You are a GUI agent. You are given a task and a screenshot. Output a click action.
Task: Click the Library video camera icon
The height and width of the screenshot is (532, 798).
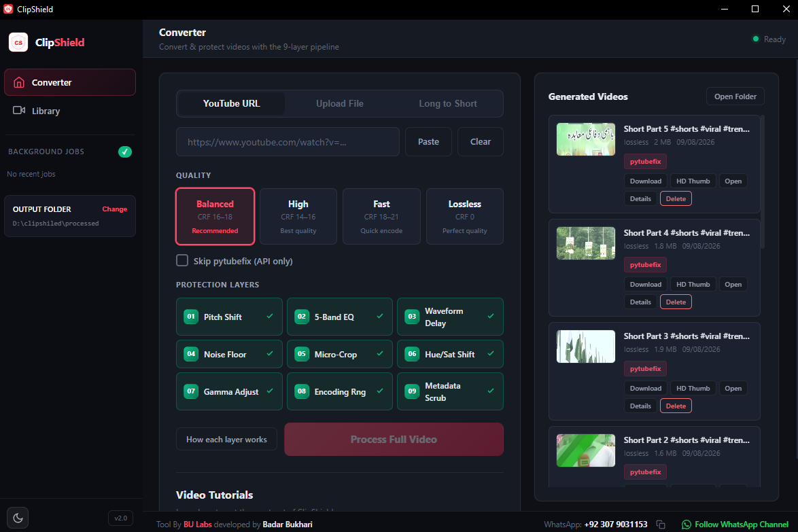[19, 110]
